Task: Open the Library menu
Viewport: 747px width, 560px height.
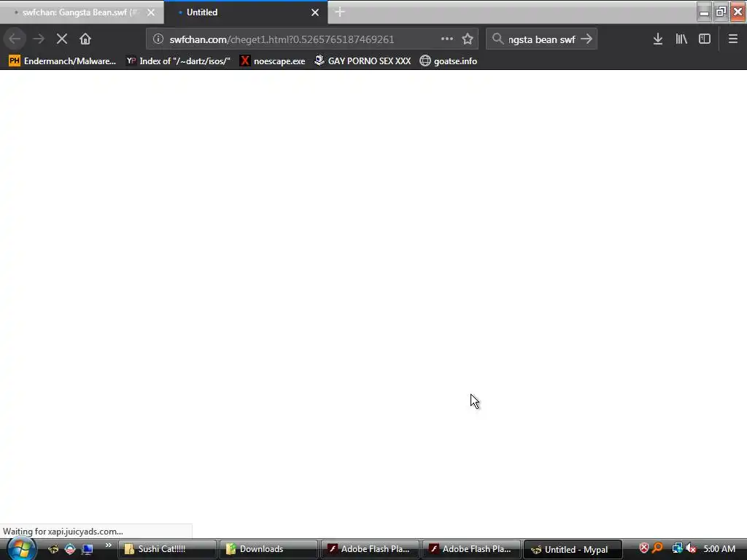Action: pos(681,39)
